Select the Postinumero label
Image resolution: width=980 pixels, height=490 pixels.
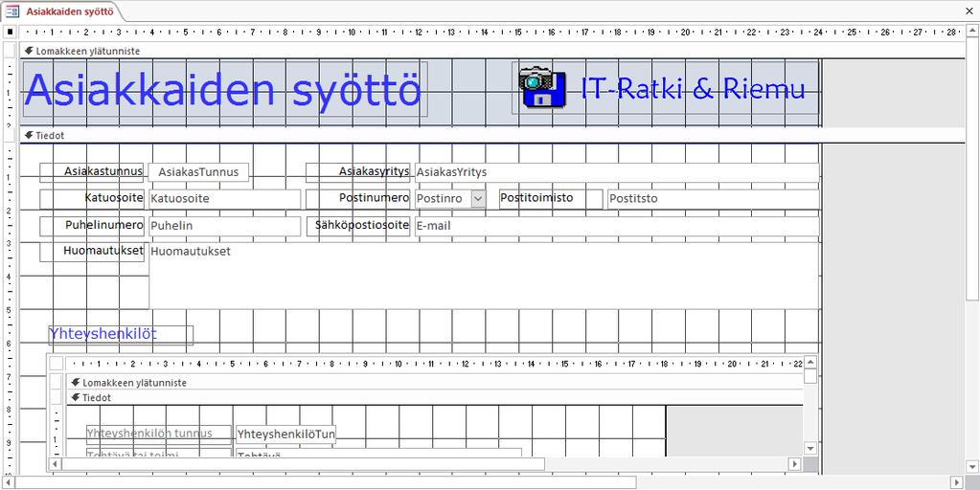point(358,198)
